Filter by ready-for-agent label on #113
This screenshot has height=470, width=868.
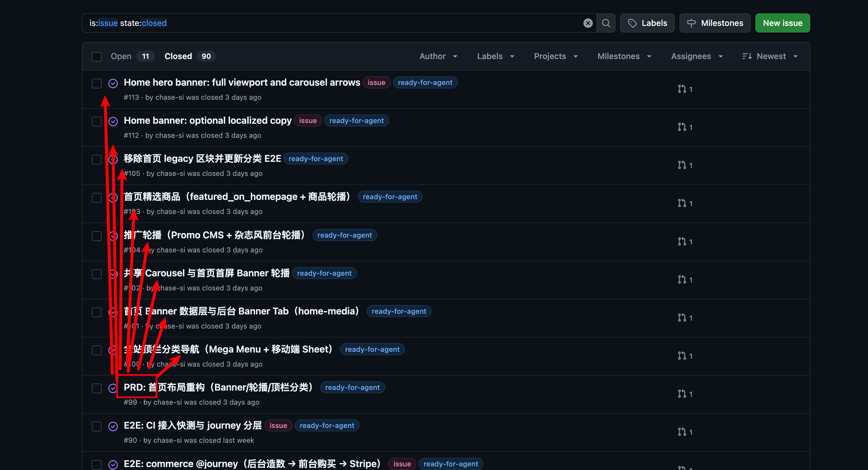425,82
